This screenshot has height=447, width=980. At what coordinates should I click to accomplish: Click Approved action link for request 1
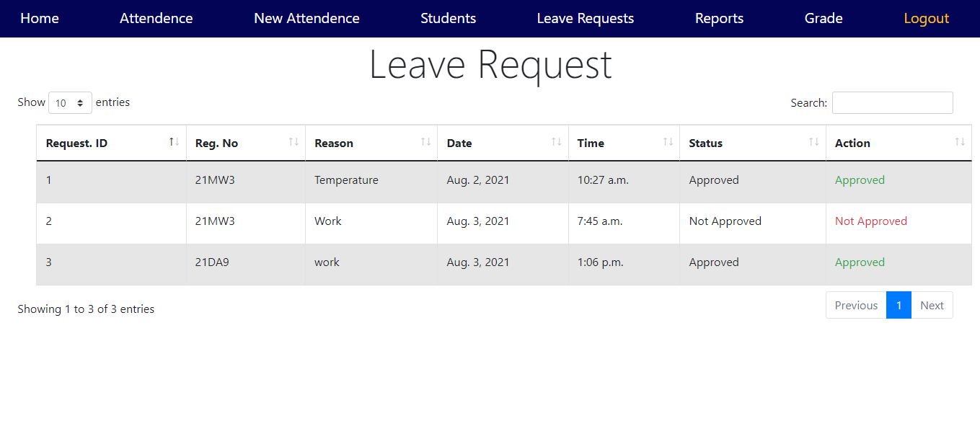pyautogui.click(x=860, y=180)
